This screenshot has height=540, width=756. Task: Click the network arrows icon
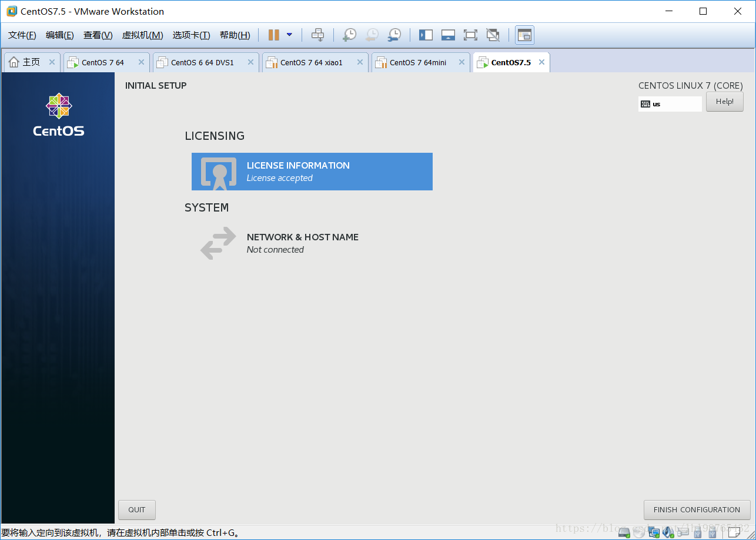pyautogui.click(x=218, y=244)
